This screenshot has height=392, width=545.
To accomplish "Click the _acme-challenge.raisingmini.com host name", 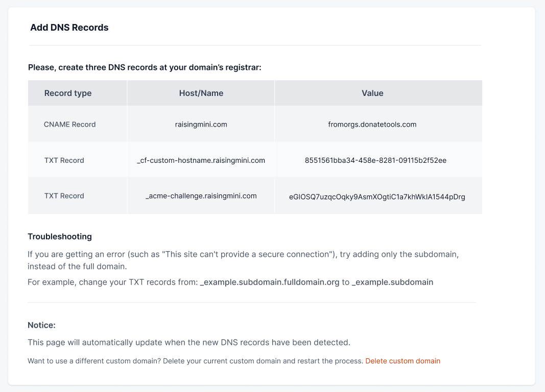I will (201, 196).
